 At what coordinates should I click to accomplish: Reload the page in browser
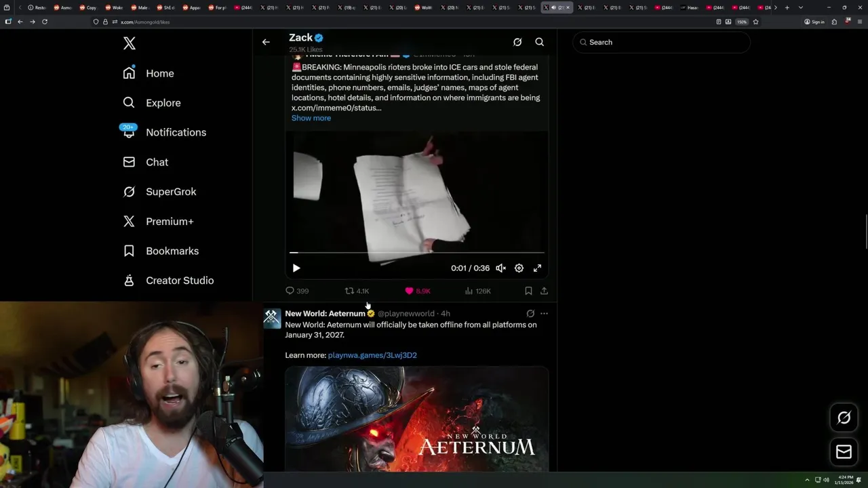[45, 22]
